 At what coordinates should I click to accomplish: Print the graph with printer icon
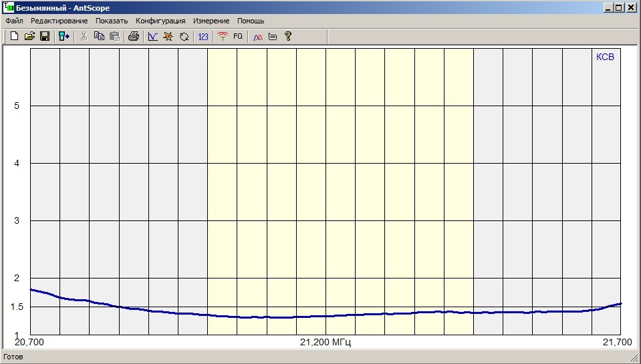pyautogui.click(x=134, y=36)
